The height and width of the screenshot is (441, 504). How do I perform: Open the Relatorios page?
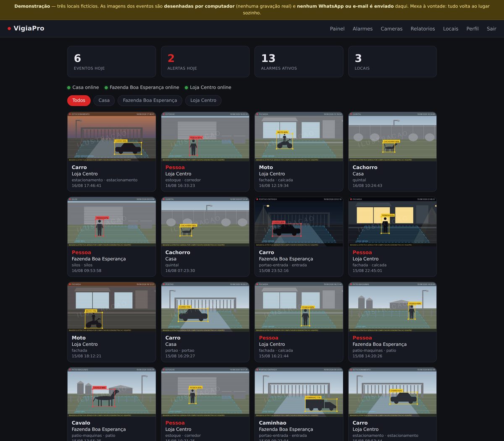(x=423, y=29)
